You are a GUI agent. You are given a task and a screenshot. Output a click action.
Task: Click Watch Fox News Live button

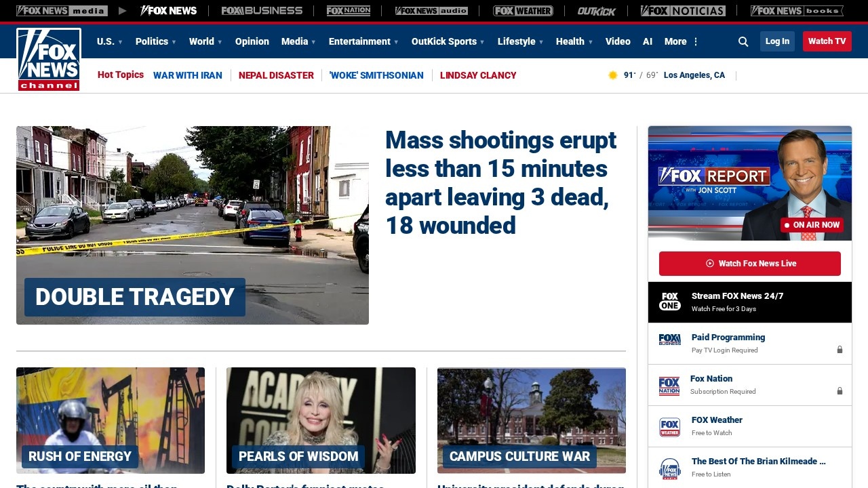tap(750, 264)
